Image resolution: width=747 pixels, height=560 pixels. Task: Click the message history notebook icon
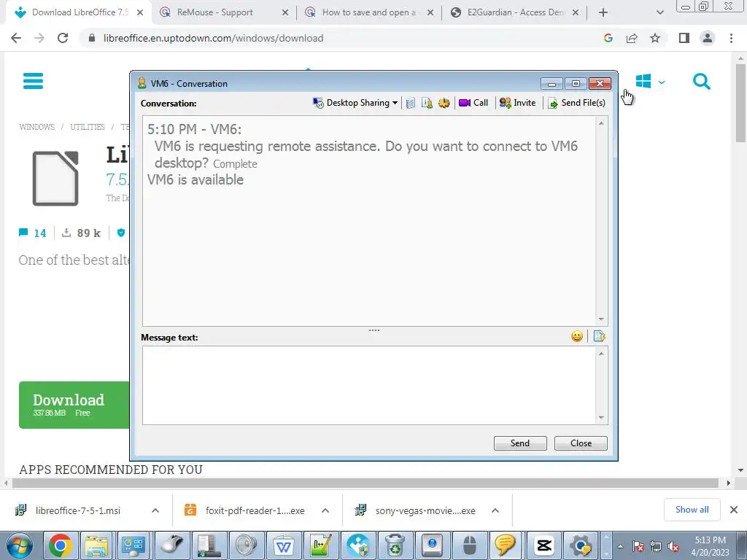[411, 103]
